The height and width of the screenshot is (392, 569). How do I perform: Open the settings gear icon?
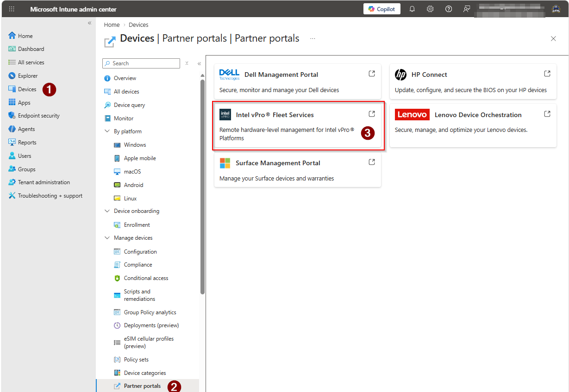(430, 9)
